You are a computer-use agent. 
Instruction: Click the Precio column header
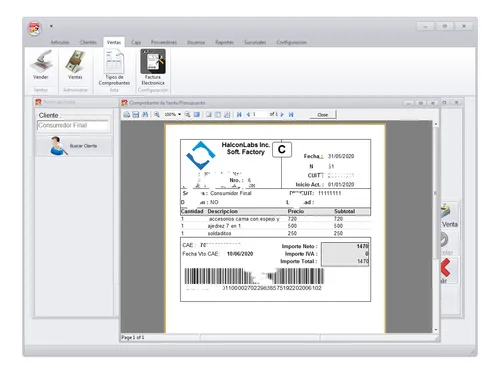point(296,211)
